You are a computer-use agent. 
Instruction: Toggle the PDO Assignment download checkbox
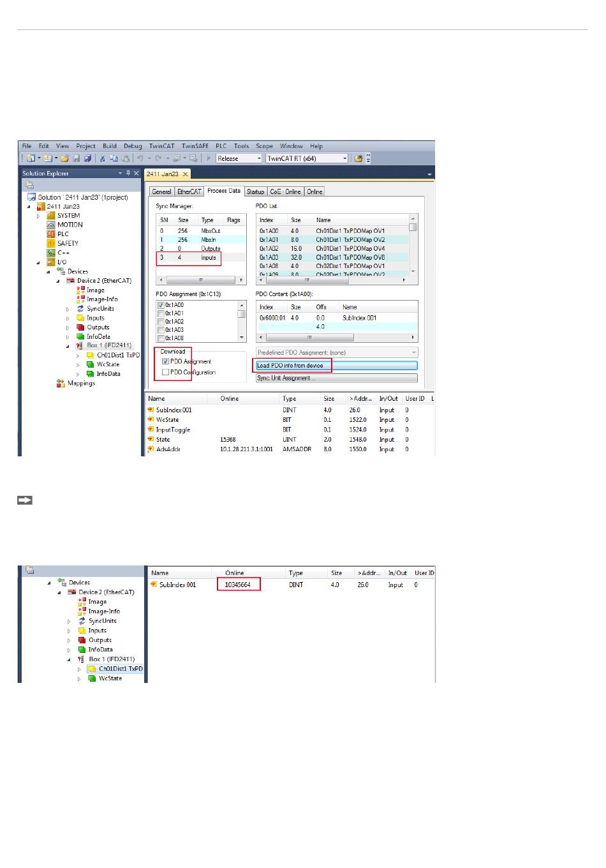pos(166,361)
